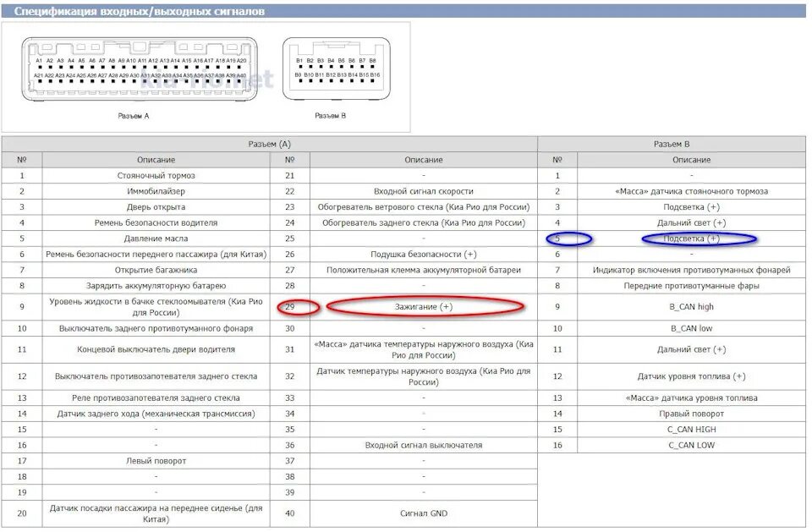Viewport: 812px width, 532px height.
Task: Click 'Обогреватель ветрового стекла' cell
Action: click(424, 206)
